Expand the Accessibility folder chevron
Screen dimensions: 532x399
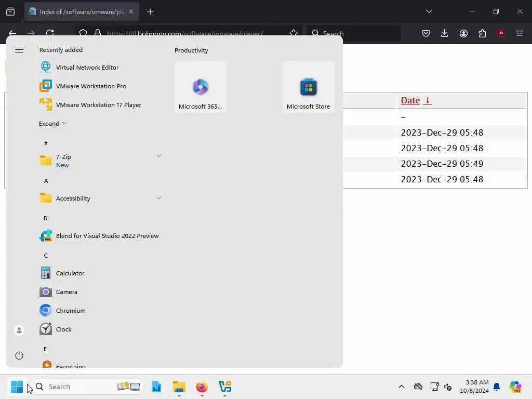pos(159,198)
